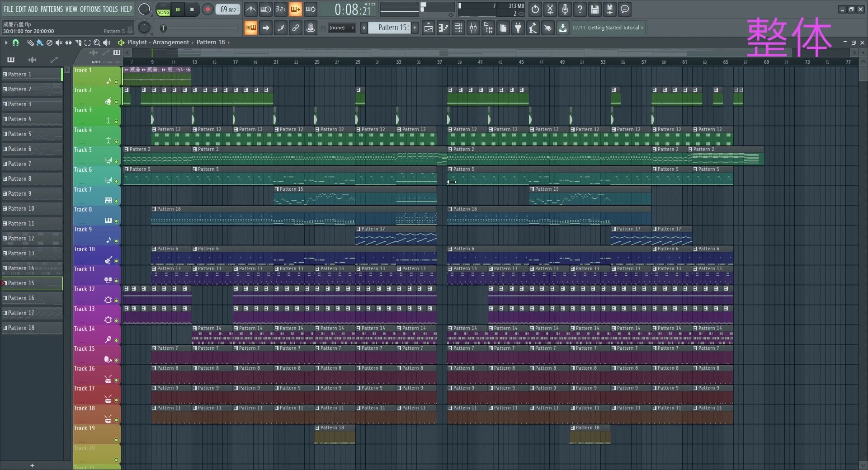The width and height of the screenshot is (868, 470).
Task: Select the playlist paint brush tool
Action: 40,42
